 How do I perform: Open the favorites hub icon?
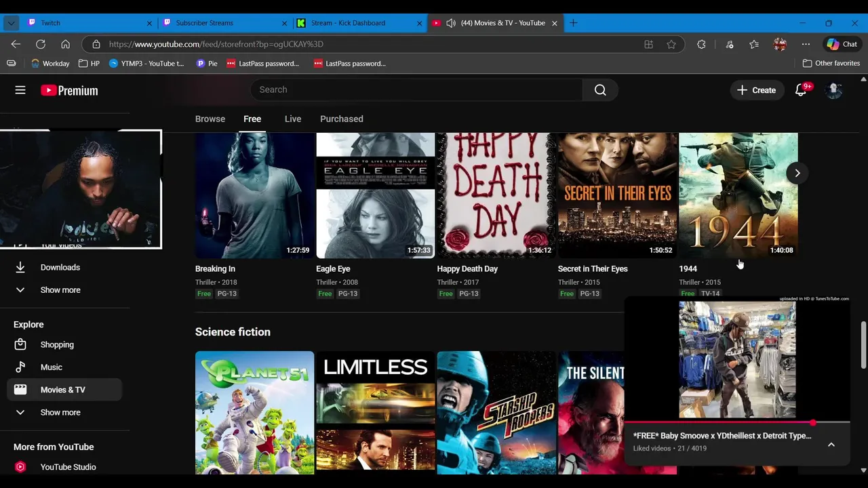[754, 44]
